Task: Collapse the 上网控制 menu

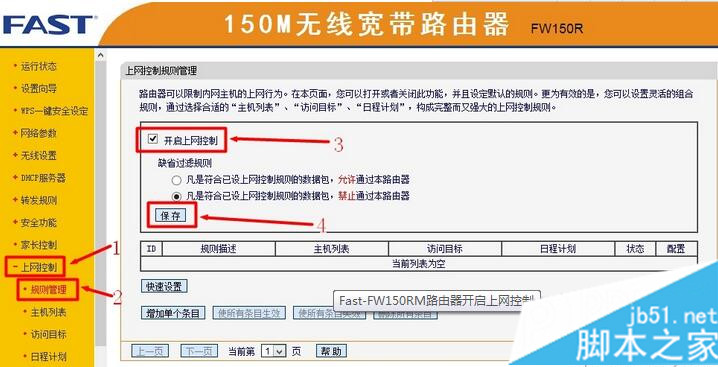Action: (38, 267)
